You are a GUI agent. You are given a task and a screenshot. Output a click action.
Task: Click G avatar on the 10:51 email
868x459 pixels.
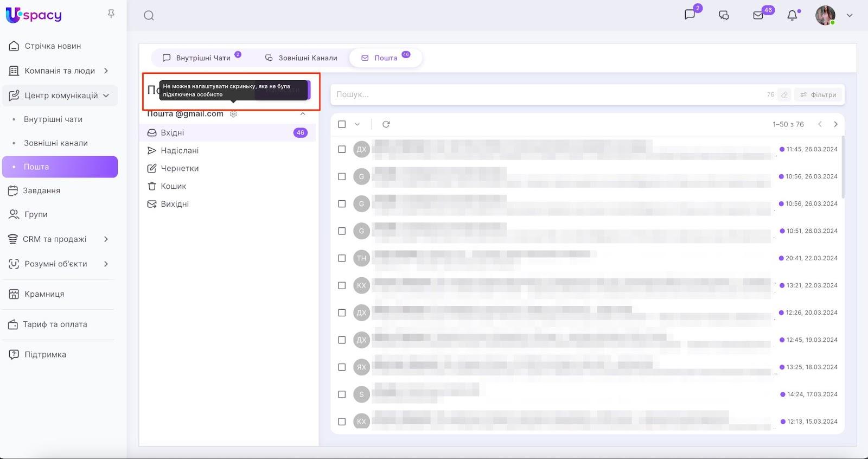click(361, 231)
